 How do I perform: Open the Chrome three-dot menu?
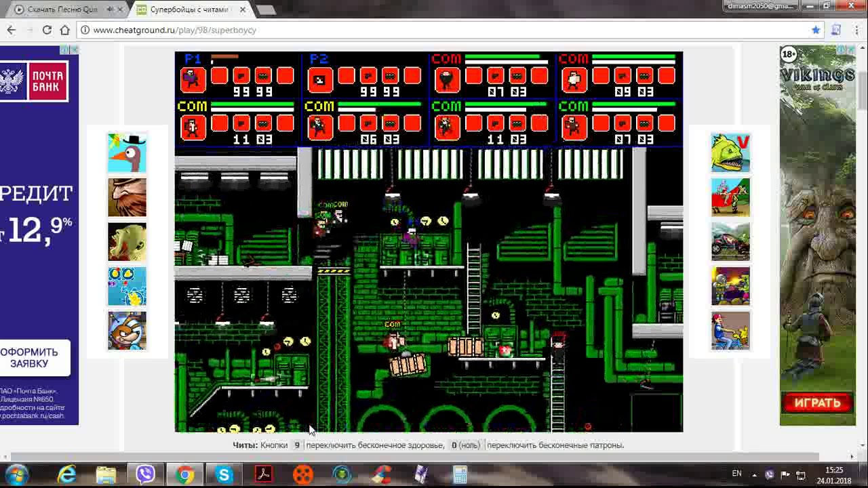(855, 30)
